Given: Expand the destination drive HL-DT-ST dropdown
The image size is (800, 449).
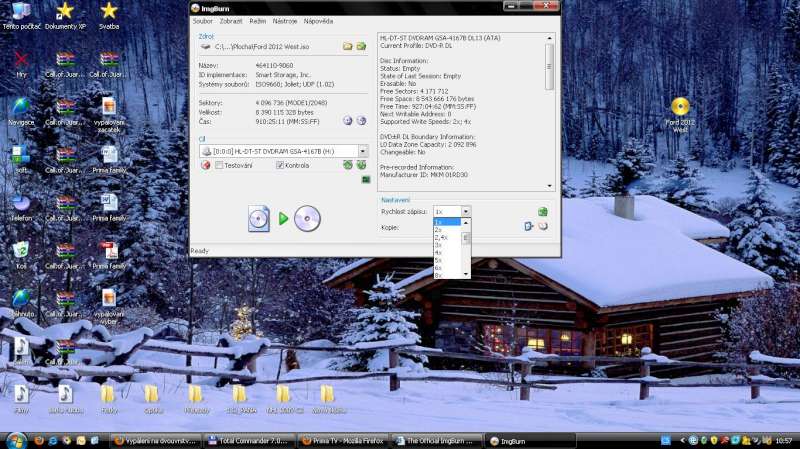Looking at the screenshot, I should [x=362, y=151].
